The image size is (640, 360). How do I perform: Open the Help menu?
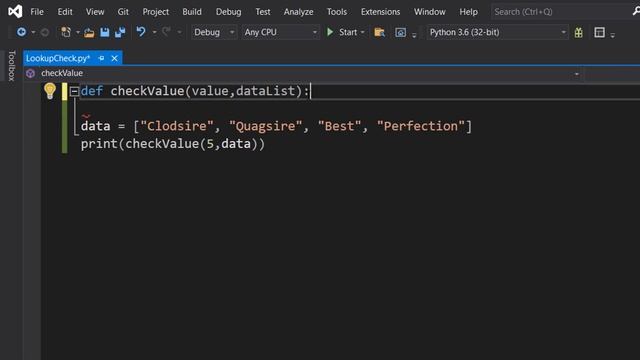click(468, 12)
